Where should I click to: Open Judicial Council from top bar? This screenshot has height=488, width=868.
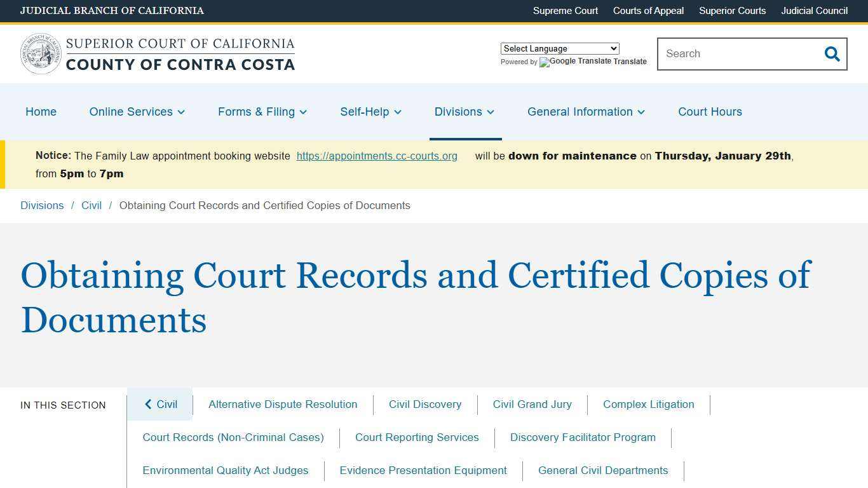[x=814, y=11]
